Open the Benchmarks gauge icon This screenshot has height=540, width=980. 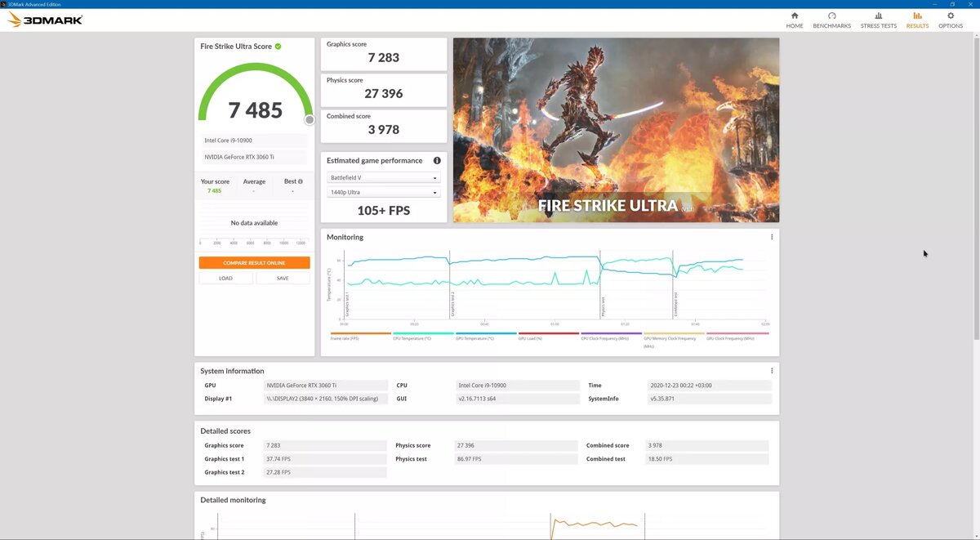[831, 16]
